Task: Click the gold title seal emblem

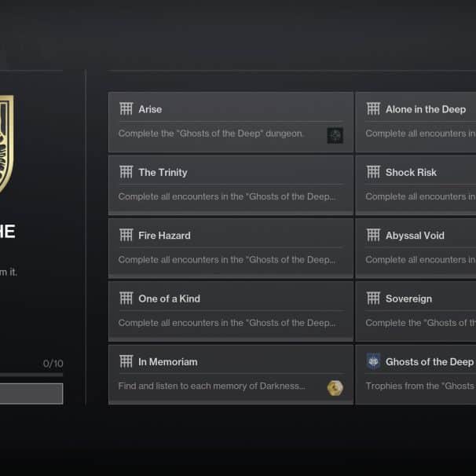Action: coord(7,144)
